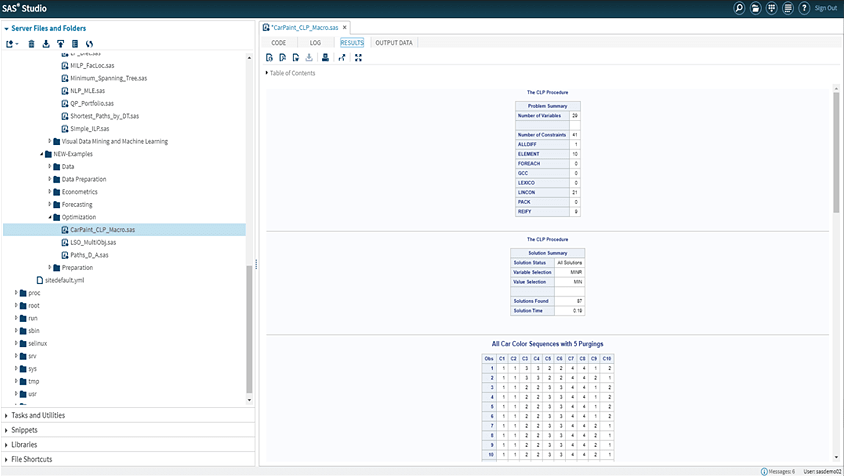Select the CarPaint_CLP_Macro.sas editor tab
The height and width of the screenshot is (476, 844).
click(305, 27)
